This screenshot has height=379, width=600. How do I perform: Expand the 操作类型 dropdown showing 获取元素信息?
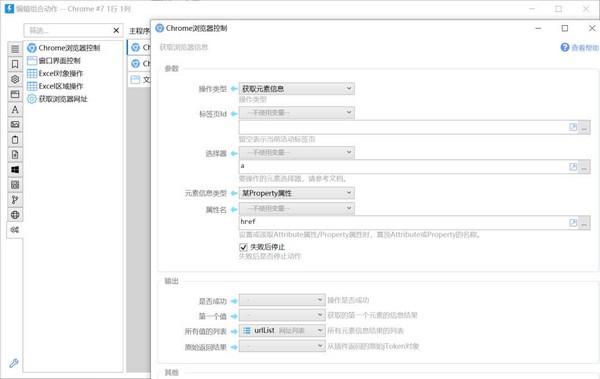tap(297, 89)
